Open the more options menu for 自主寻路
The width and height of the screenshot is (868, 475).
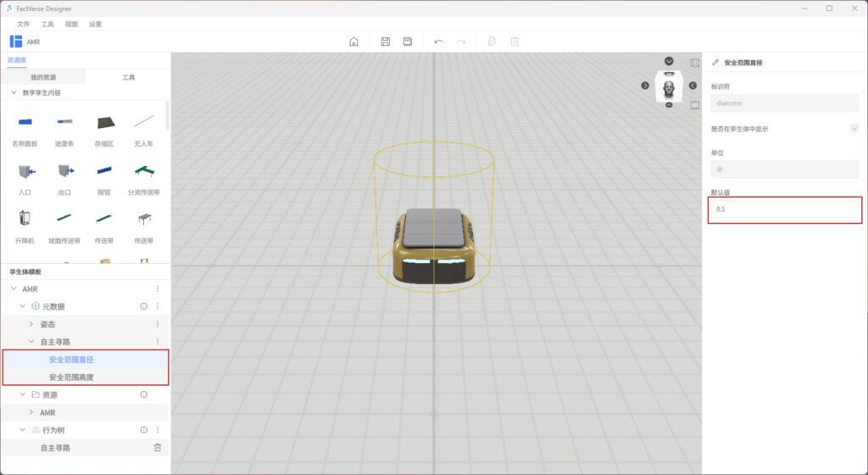click(x=157, y=342)
